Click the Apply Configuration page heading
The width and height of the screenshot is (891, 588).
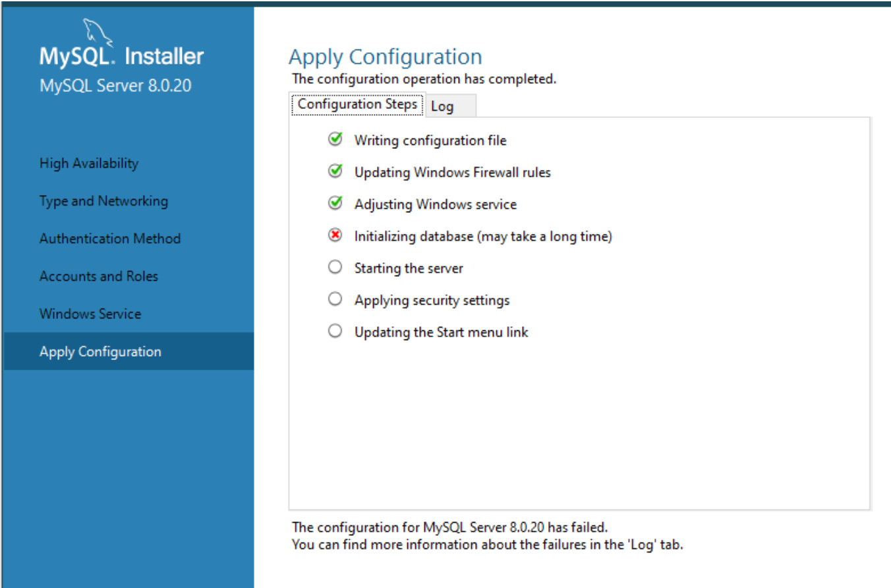pyautogui.click(x=385, y=57)
